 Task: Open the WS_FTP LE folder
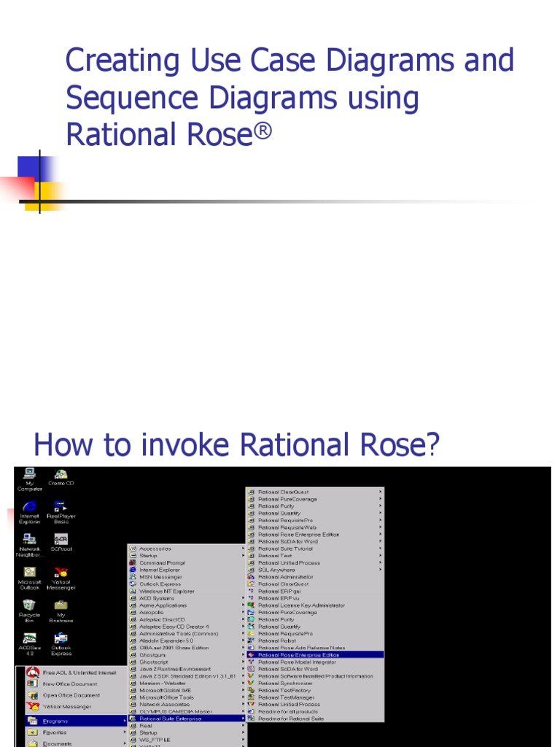[186, 740]
